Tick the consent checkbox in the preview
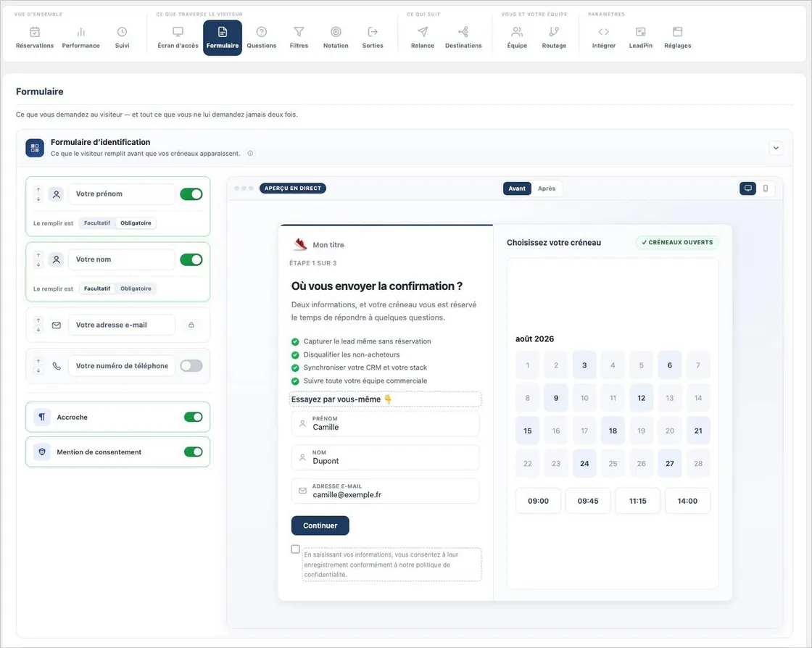Image resolution: width=812 pixels, height=648 pixels. click(x=296, y=549)
